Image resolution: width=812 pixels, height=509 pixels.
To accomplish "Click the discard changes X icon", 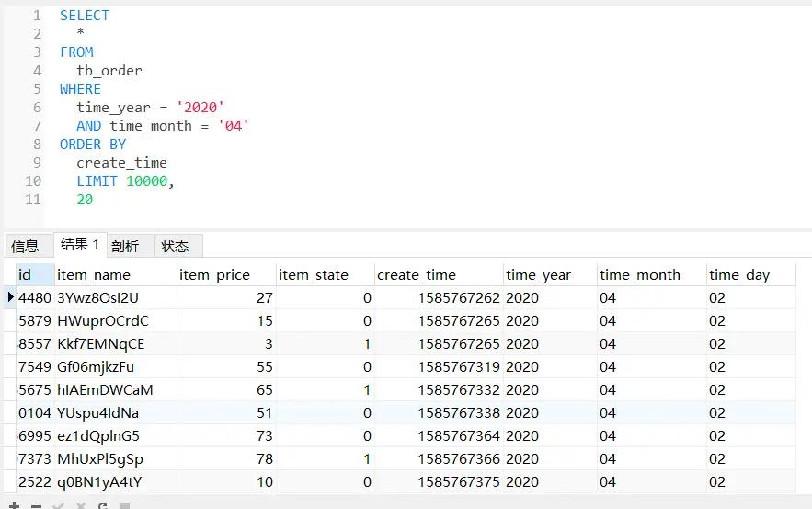I will (x=80, y=506).
